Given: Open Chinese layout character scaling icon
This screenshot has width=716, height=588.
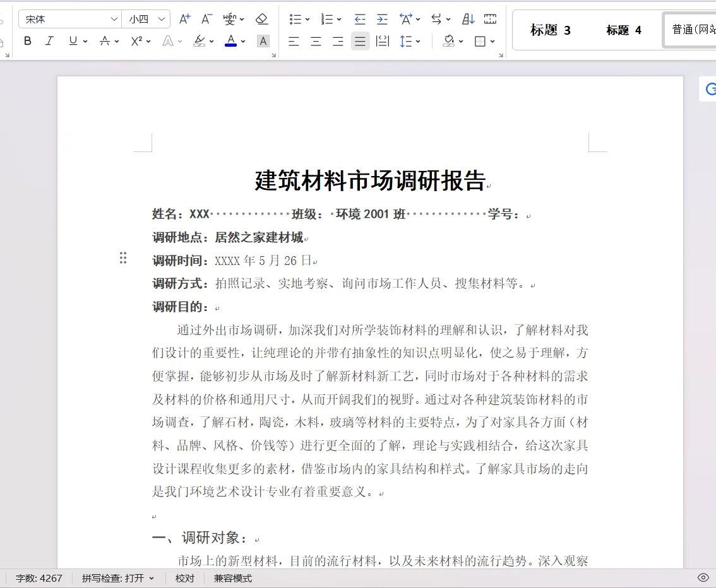Looking at the screenshot, I should pos(405,19).
